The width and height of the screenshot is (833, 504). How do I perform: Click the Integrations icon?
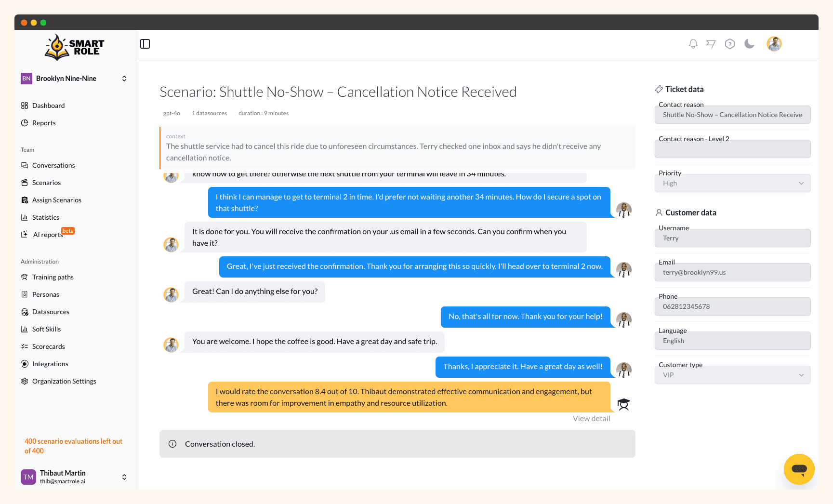(25, 364)
